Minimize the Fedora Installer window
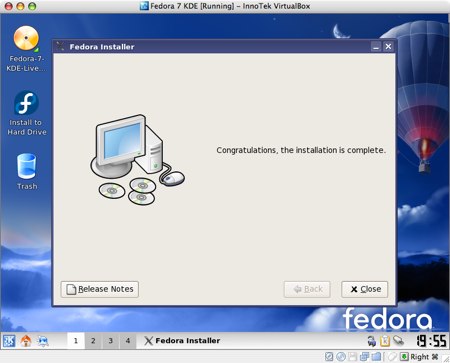 tap(376, 47)
